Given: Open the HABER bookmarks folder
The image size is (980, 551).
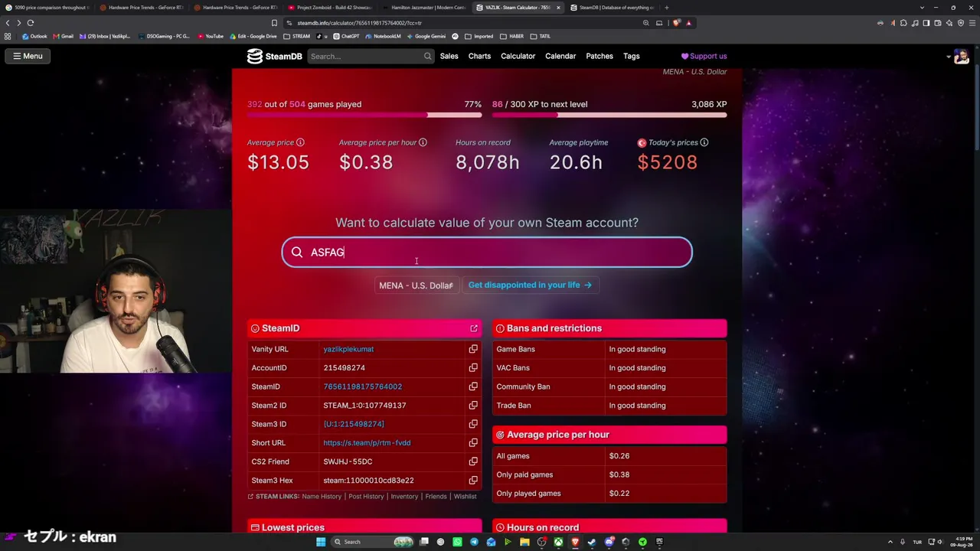Looking at the screenshot, I should coord(512,36).
